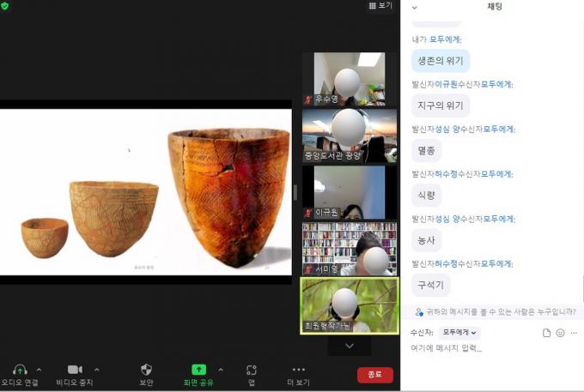The width and height of the screenshot is (584, 392).
Task: Click the 비디오 중지 camera icon
Action: [x=75, y=369]
